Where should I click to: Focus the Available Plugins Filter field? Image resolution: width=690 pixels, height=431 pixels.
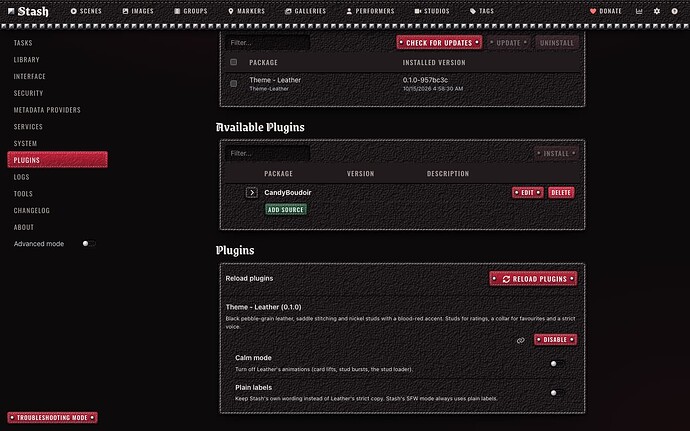[x=268, y=153]
